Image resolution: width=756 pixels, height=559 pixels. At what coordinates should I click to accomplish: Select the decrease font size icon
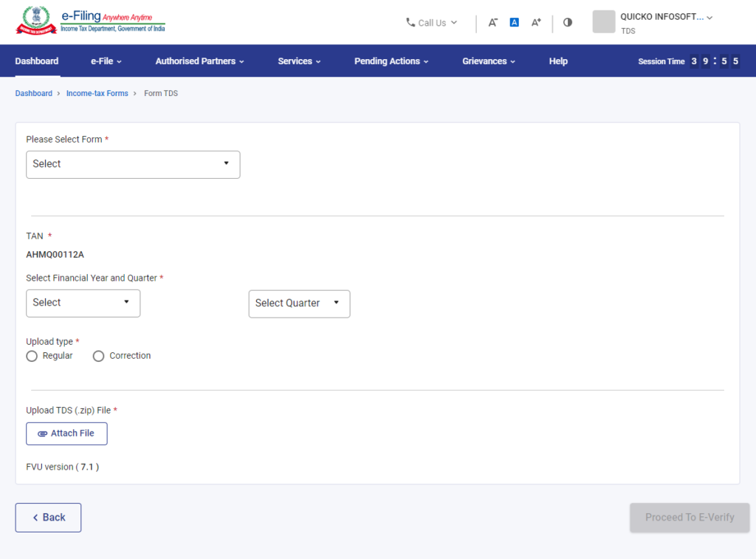492,23
